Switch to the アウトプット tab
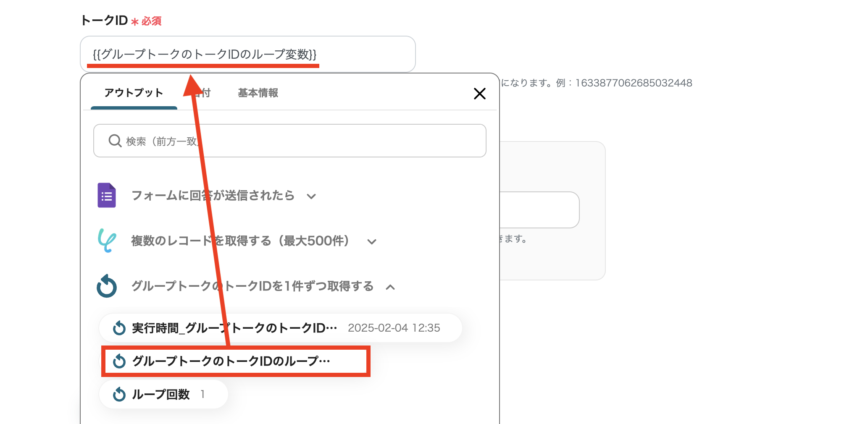This screenshot has width=868, height=424. click(134, 93)
